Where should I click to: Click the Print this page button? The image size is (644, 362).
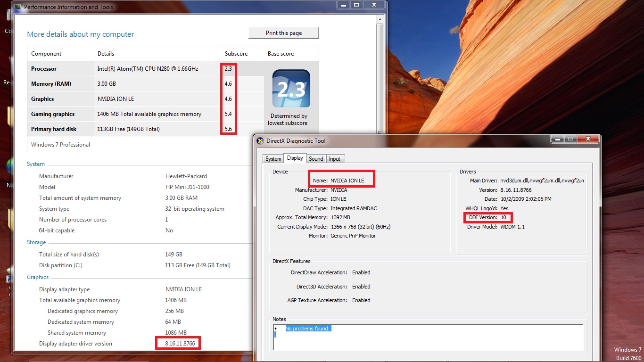click(284, 33)
